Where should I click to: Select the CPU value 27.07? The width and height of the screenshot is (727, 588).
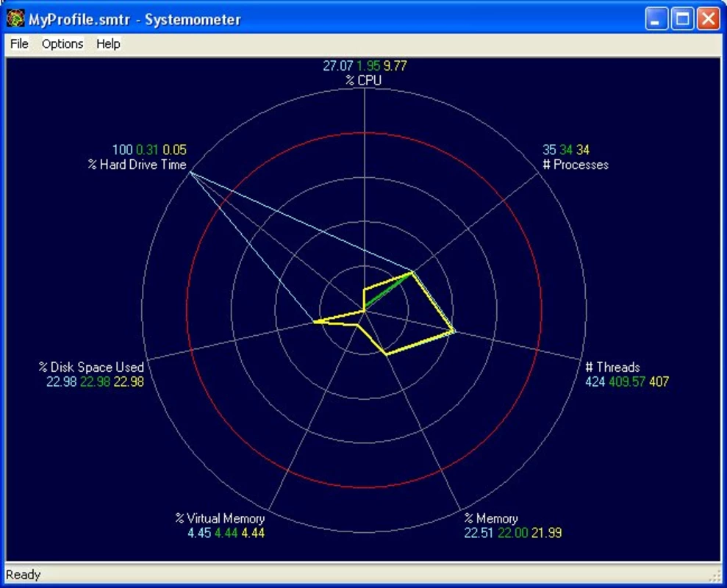click(338, 66)
